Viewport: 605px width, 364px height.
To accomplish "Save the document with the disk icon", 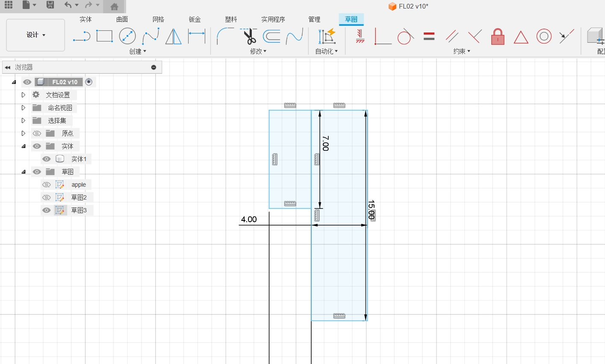I will 50,5.
